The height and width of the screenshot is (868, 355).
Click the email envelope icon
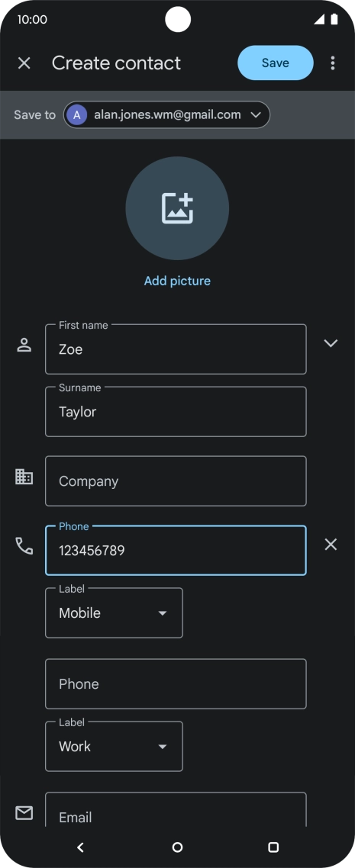24,812
